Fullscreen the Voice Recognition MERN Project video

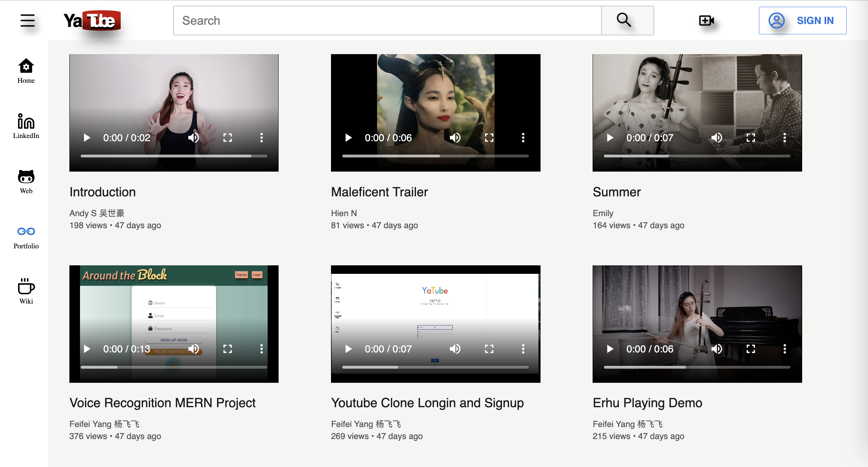[228, 349]
